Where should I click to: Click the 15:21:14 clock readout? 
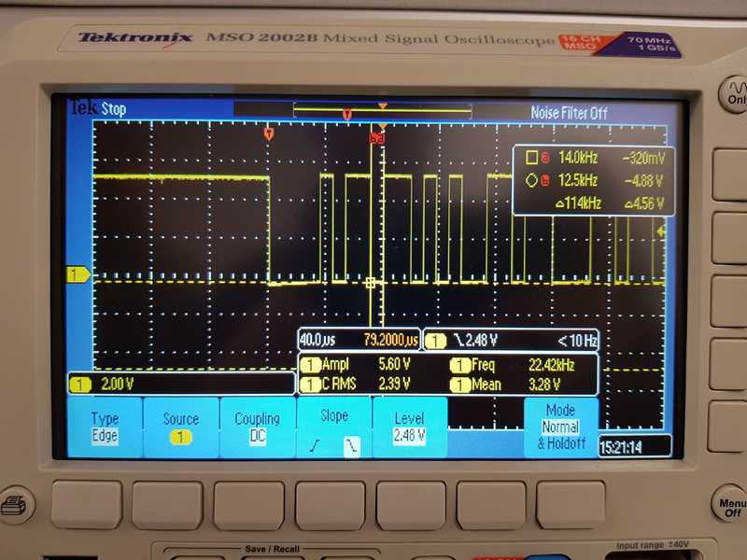click(x=620, y=447)
